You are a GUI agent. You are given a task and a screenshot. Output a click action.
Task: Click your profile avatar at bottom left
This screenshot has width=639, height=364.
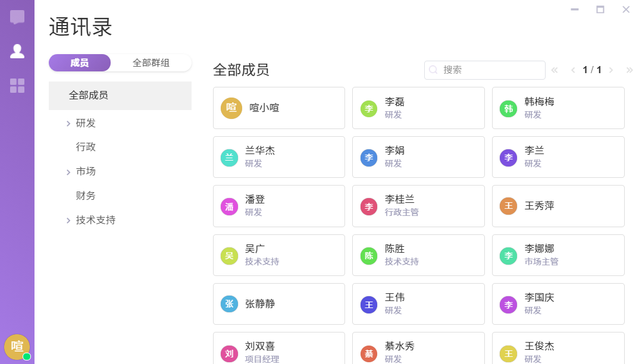coord(17,346)
